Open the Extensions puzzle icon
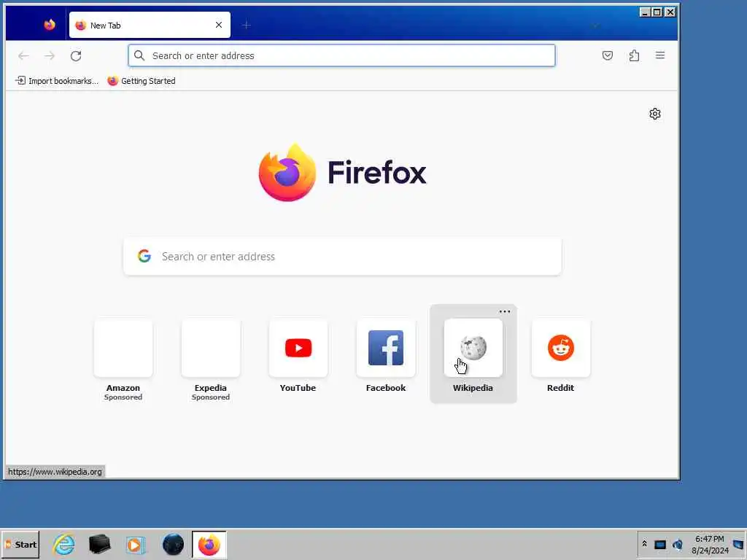 pos(634,55)
